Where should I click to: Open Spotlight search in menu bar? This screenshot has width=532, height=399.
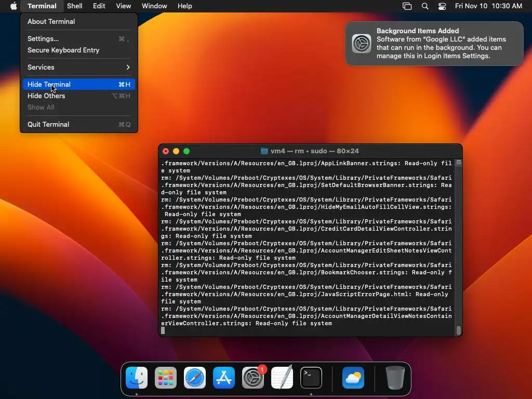click(425, 6)
